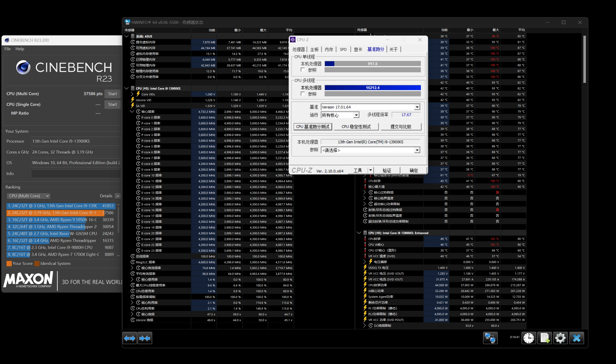The image size is (616, 364).
Task: Click the chip icon next to 系统: ASUS
Action: pyautogui.click(x=133, y=36)
